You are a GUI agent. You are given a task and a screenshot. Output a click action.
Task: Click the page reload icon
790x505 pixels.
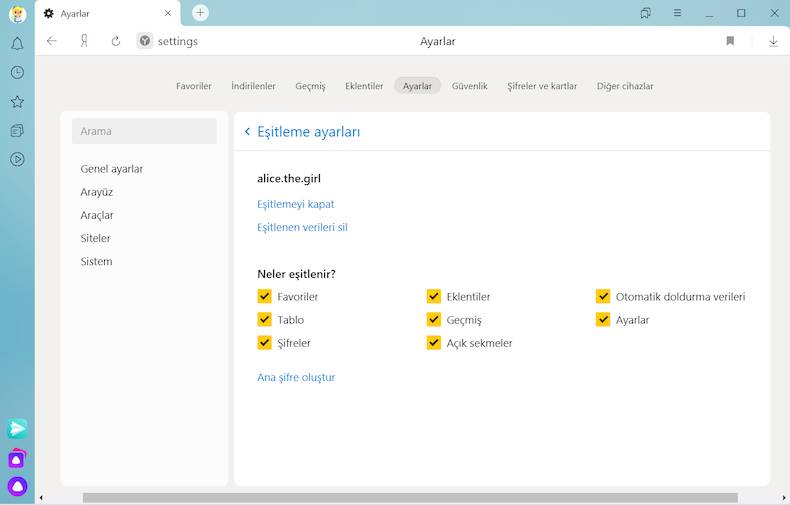116,41
